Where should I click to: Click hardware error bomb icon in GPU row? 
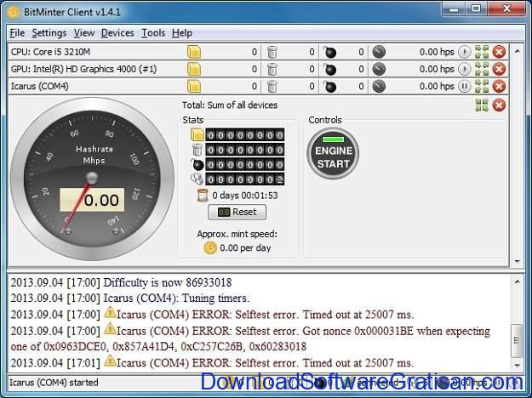pyautogui.click(x=329, y=69)
